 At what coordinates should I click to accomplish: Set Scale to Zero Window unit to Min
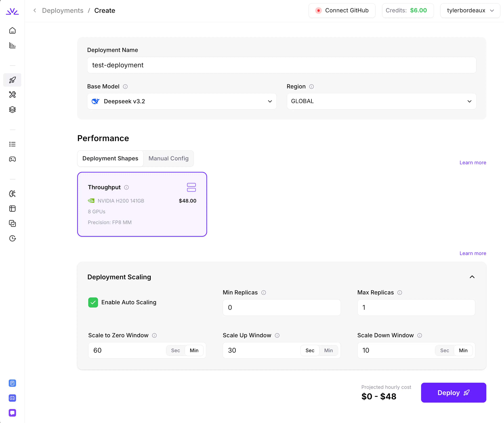(x=194, y=351)
